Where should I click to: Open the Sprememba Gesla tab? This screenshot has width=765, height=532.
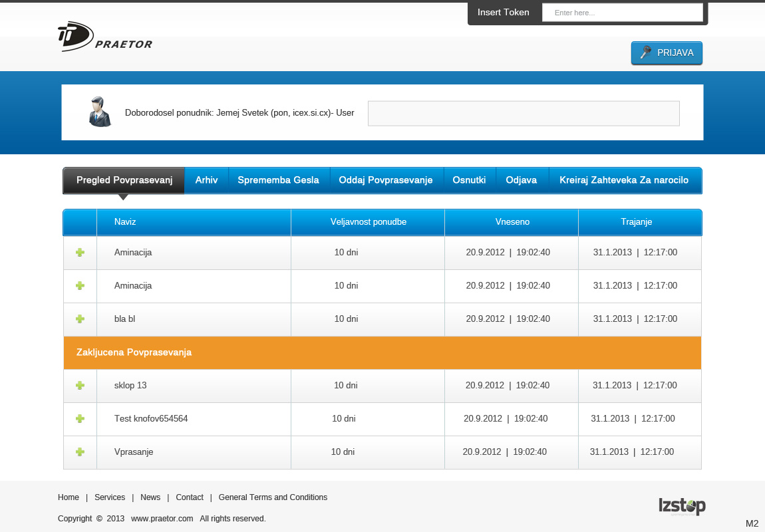278,180
